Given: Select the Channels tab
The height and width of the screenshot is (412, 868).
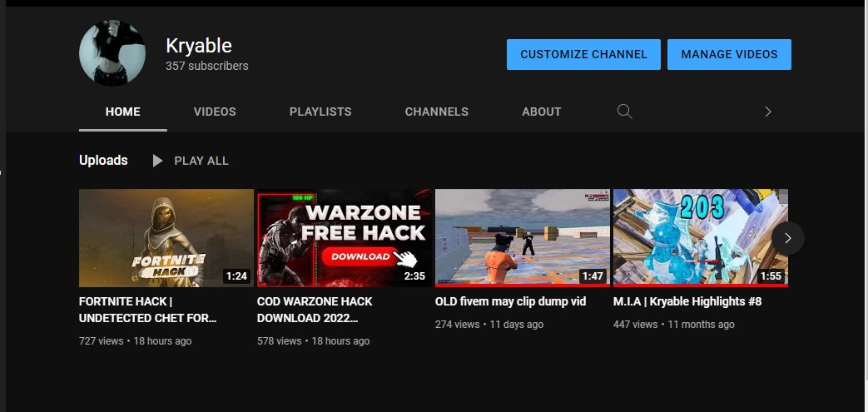Looking at the screenshot, I should click(x=436, y=112).
